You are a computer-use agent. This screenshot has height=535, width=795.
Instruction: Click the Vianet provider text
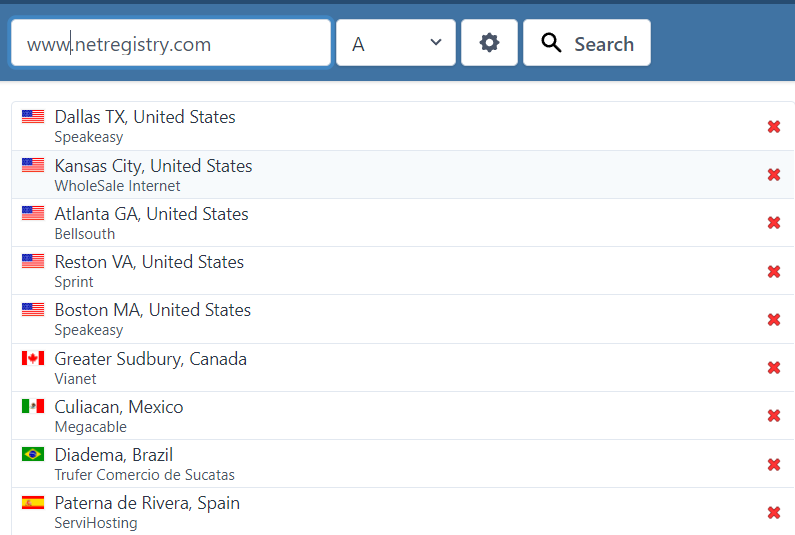(76, 379)
